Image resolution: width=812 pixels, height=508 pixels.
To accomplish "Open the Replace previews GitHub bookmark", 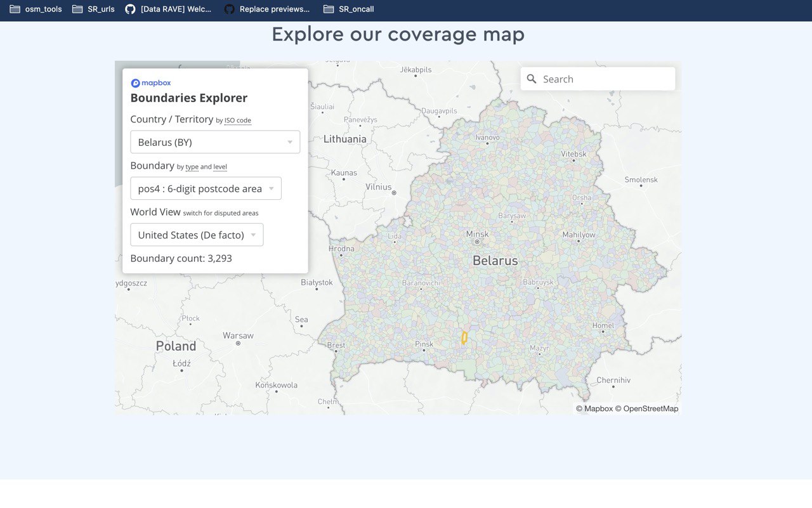I will point(267,9).
